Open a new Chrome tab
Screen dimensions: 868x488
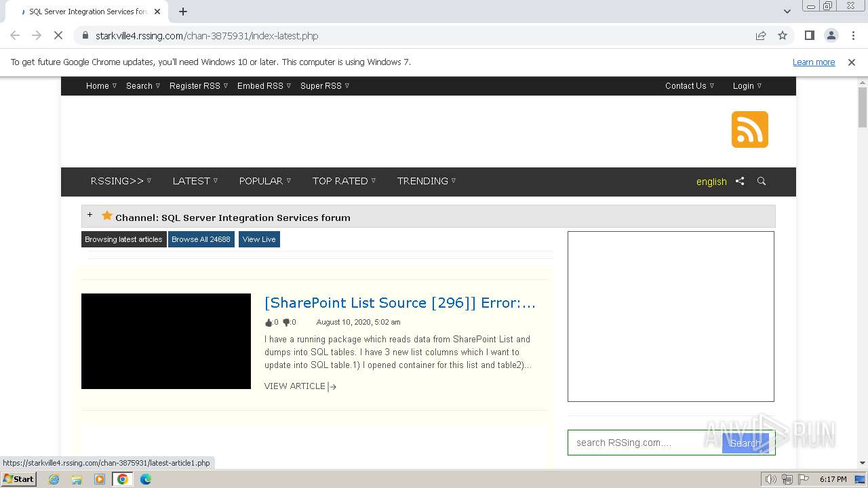183,12
